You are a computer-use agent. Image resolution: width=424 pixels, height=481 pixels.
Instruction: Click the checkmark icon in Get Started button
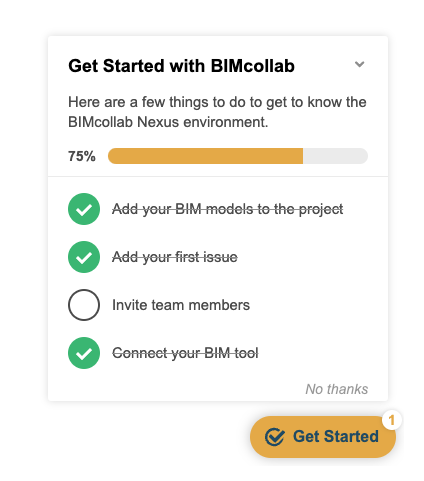[x=275, y=437]
